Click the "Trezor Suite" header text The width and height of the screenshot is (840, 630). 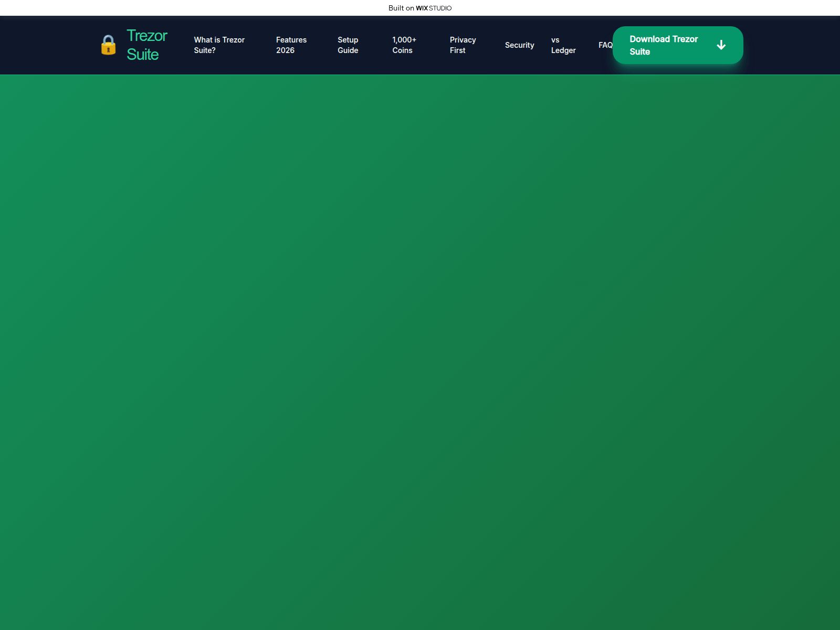pos(146,45)
